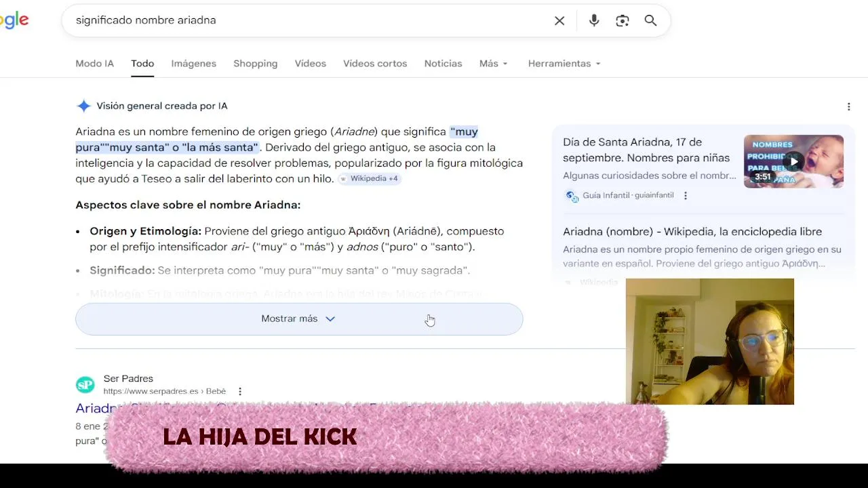
Task: Open the Imágenes tab
Action: point(193,63)
